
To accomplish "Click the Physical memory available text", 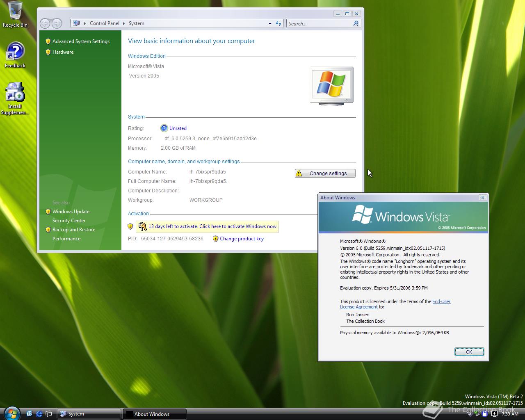I will tap(394, 333).
